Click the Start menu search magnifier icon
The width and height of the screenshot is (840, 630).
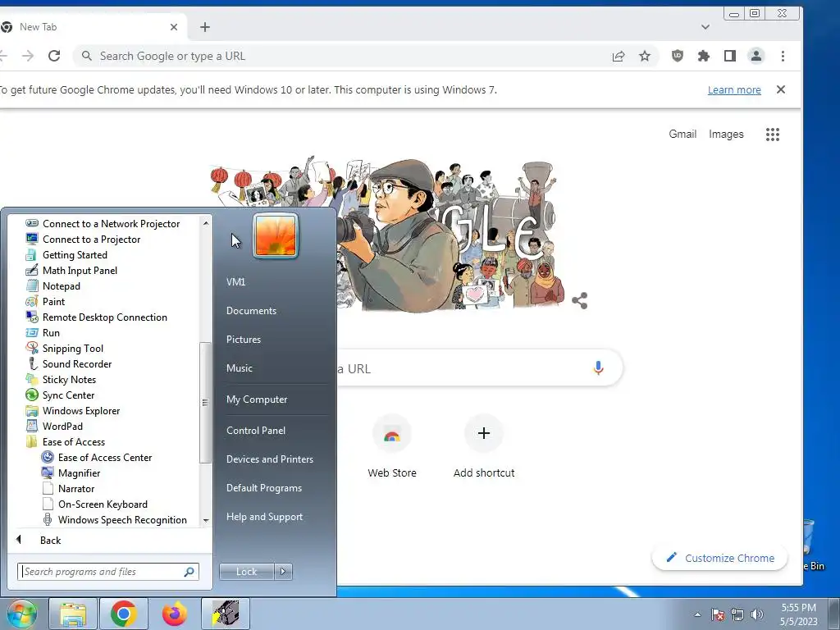tap(189, 572)
